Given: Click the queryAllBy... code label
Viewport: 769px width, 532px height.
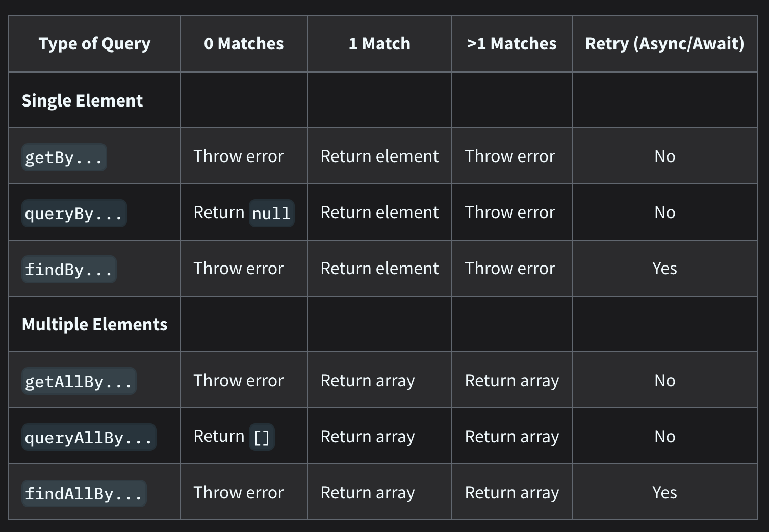Looking at the screenshot, I should [x=89, y=437].
